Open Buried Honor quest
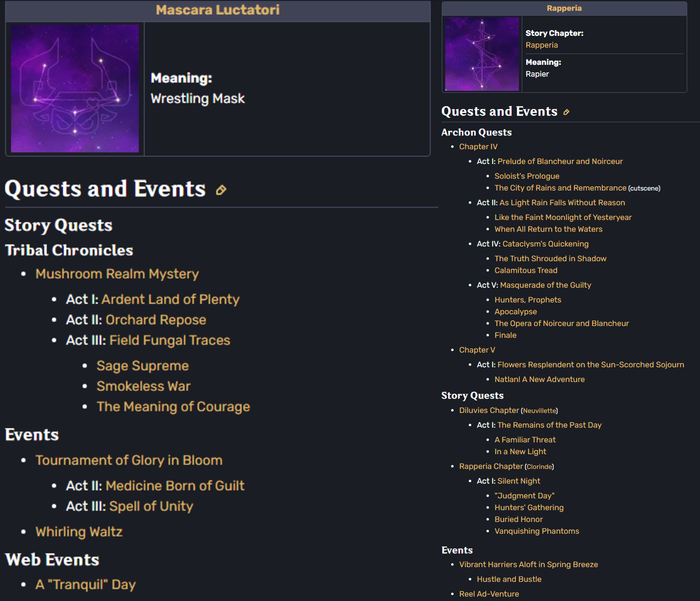The height and width of the screenshot is (601, 700). click(519, 519)
